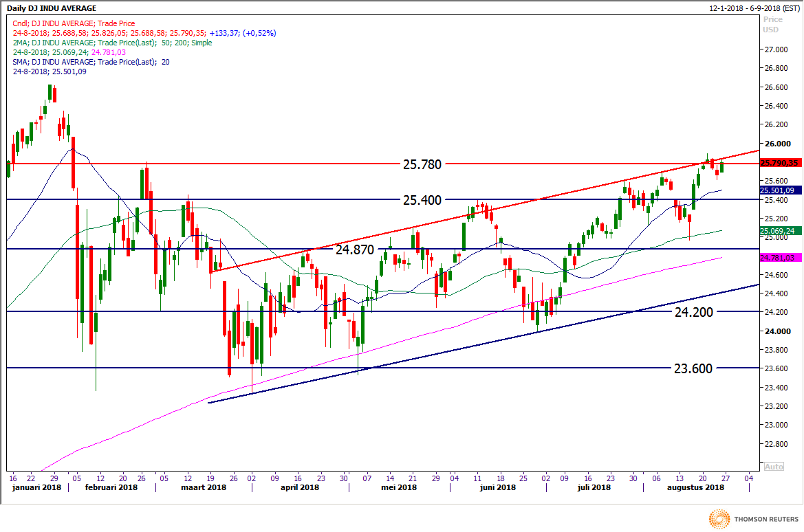Click the 26.000 price axis label
The image size is (804, 532).
[777, 144]
